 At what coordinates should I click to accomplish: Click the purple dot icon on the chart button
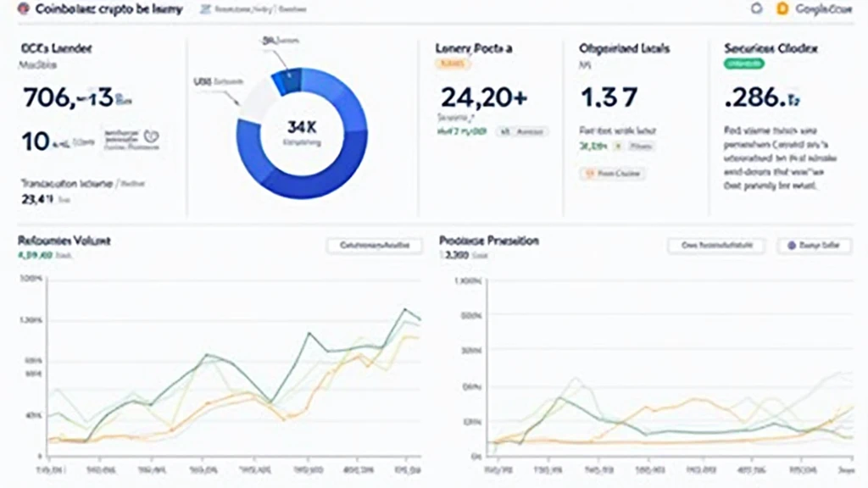tap(792, 246)
